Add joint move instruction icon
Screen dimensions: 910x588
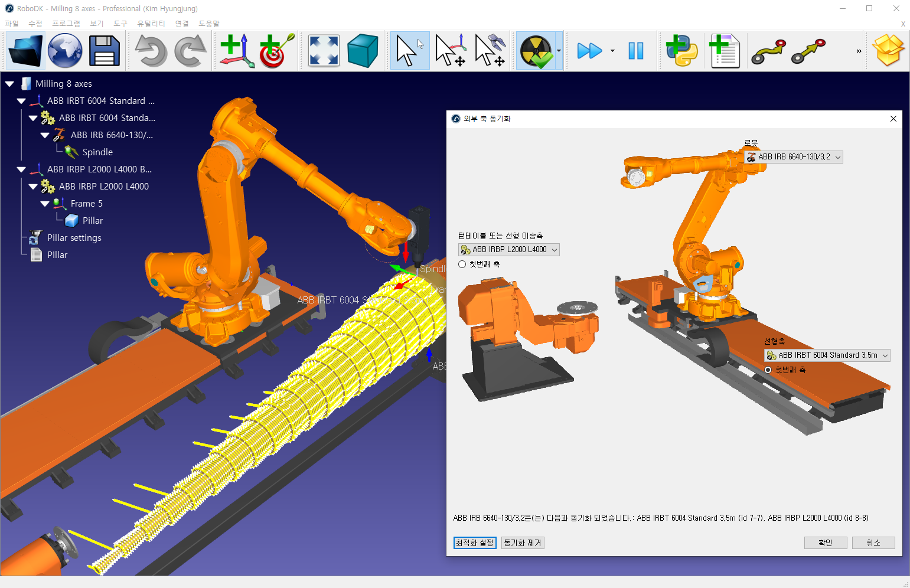point(768,51)
